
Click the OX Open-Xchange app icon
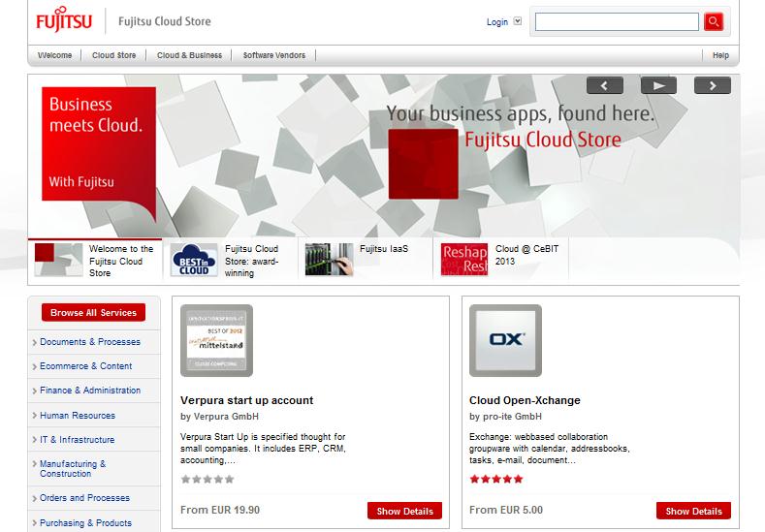[x=505, y=340]
